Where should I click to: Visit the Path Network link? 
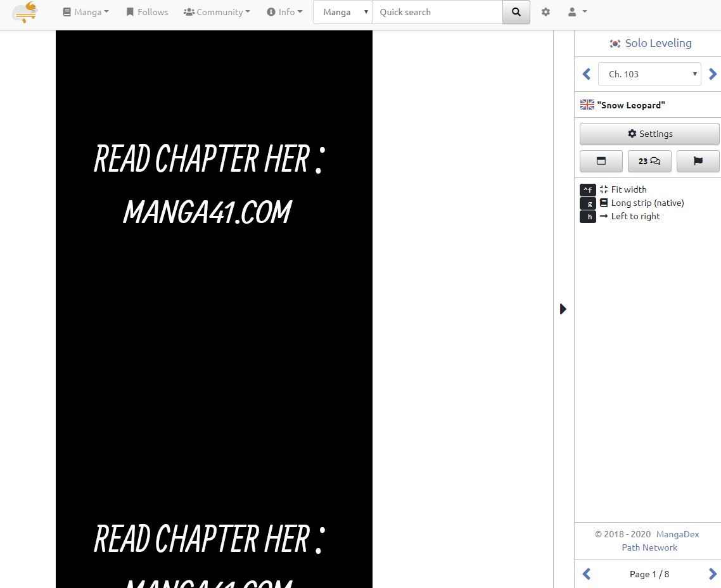pyautogui.click(x=649, y=547)
